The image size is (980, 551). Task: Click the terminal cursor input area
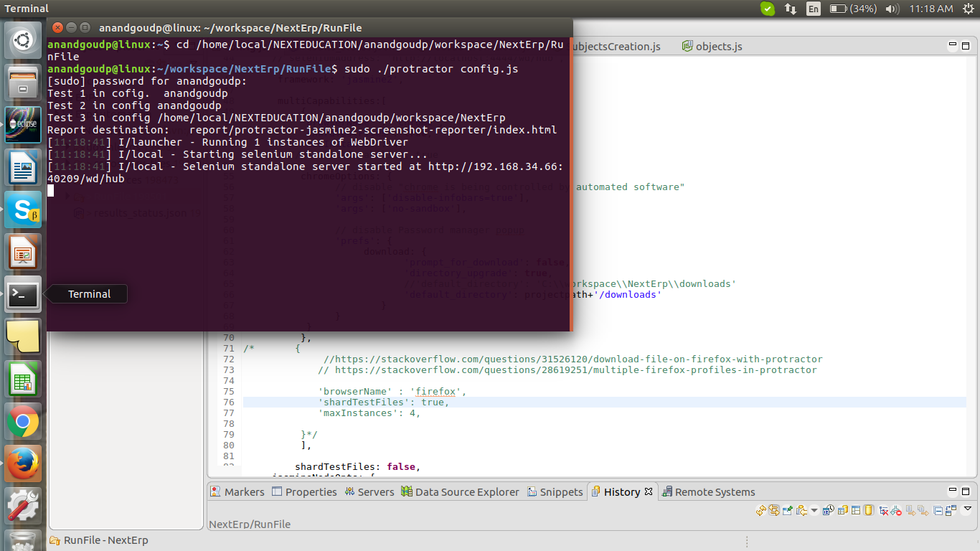[51, 191]
